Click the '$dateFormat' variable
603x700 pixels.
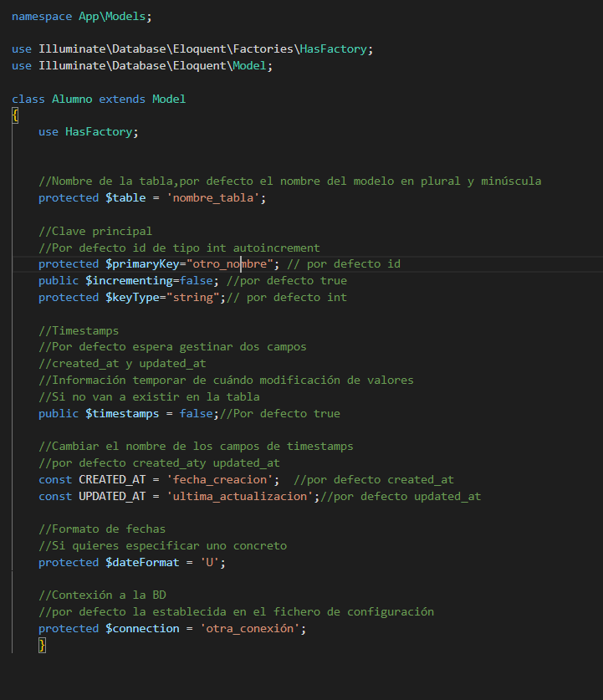pos(142,563)
